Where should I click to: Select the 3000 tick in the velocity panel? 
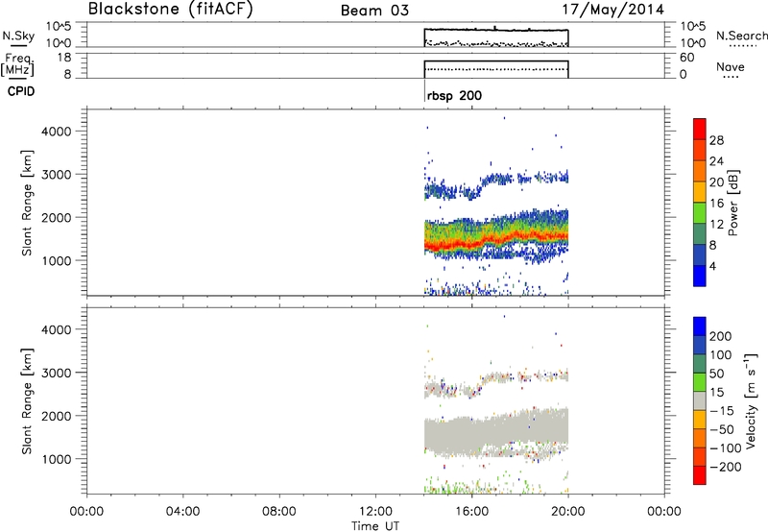[58, 373]
